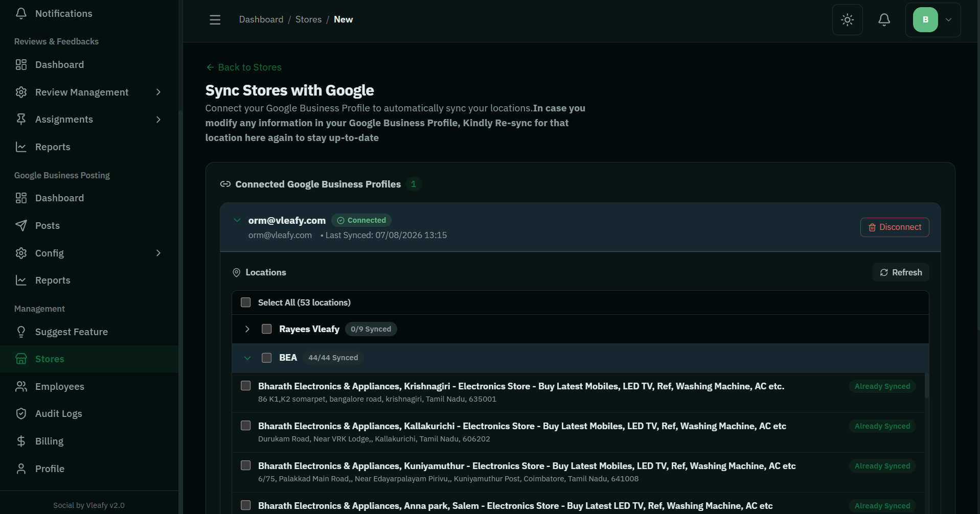The width and height of the screenshot is (980, 514).
Task: Click Google Business Posting Dashboard grid icon
Action: (x=21, y=198)
